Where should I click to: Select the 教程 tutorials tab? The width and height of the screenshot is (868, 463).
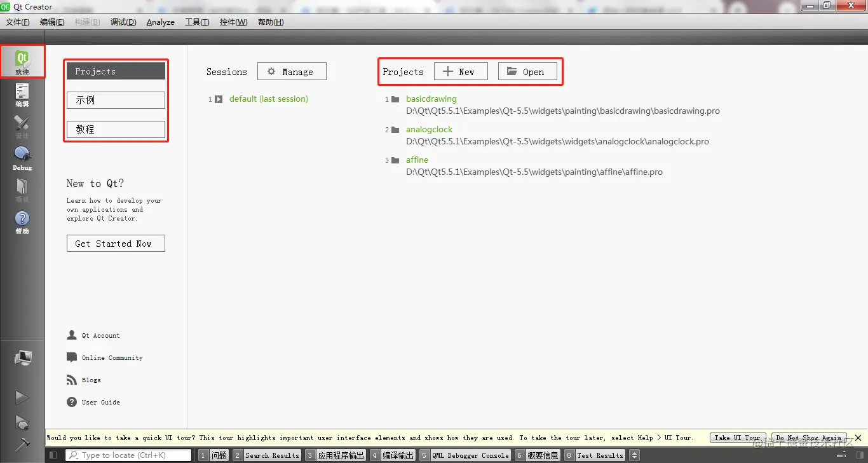tap(116, 129)
